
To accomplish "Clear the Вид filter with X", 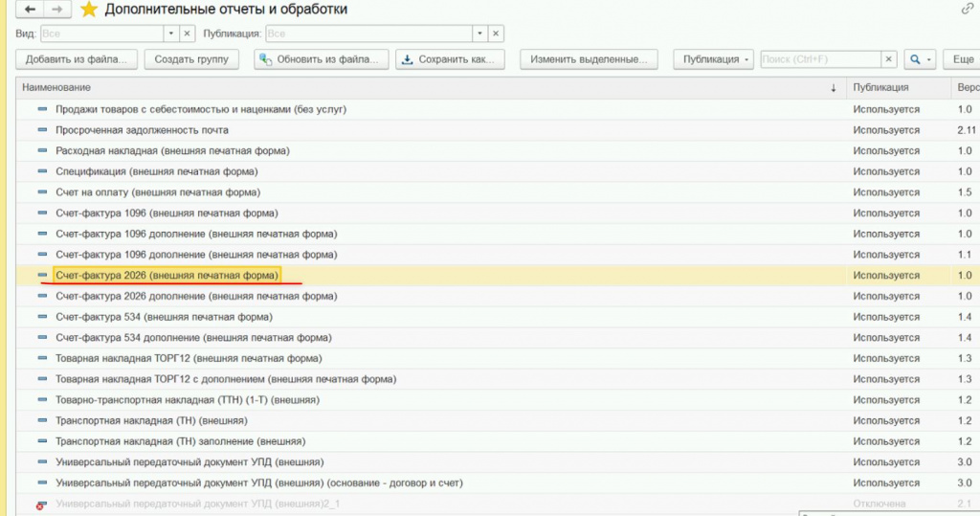I will pyautogui.click(x=187, y=34).
